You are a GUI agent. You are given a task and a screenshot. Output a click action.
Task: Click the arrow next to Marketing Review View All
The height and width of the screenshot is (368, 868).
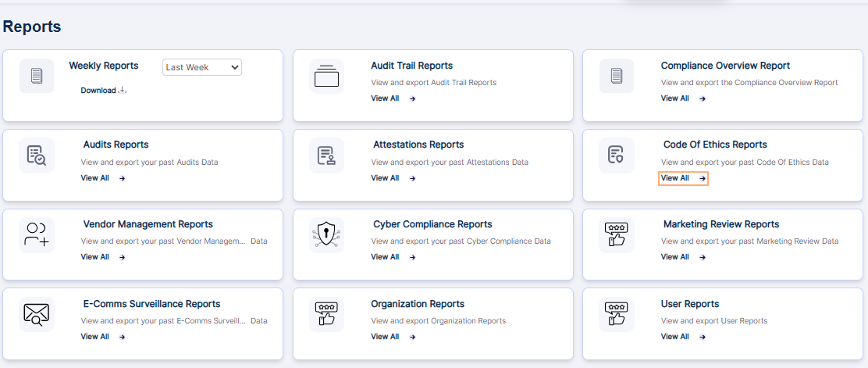[x=703, y=257]
